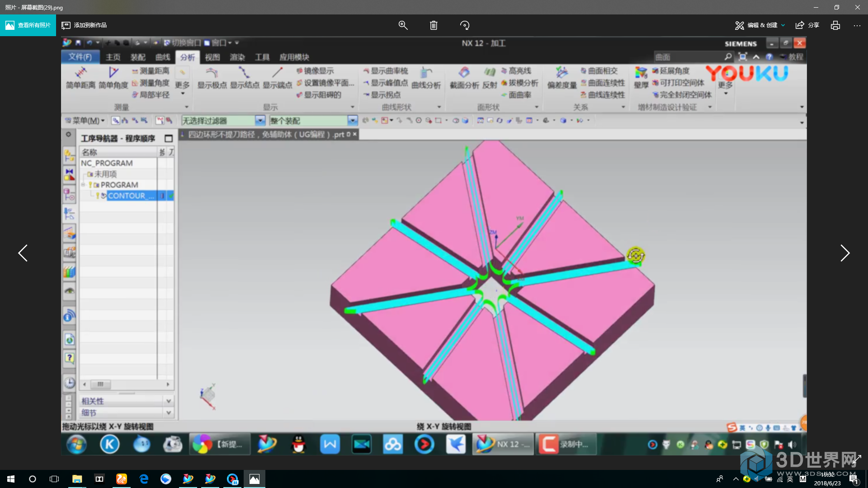Click the Photos zoom magnifier icon
Screen dimensions: 868x488
tap(403, 25)
